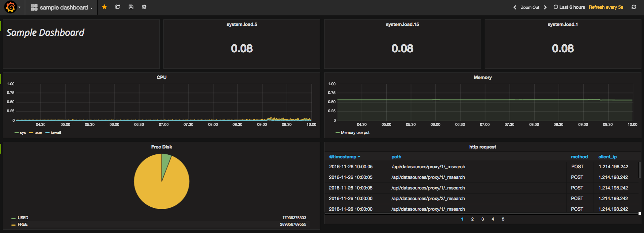The width and height of the screenshot is (644, 233).
Task: Sort table by @timestamp column
Action: point(344,157)
